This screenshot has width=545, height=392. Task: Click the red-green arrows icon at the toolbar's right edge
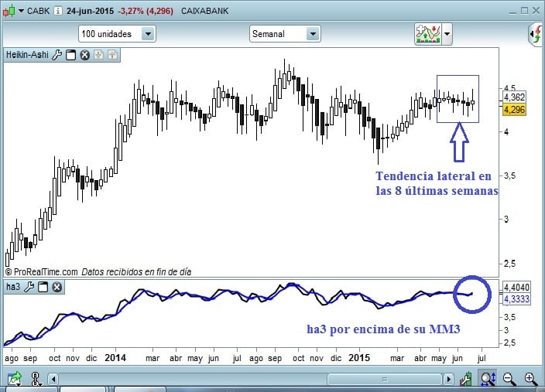[536, 35]
